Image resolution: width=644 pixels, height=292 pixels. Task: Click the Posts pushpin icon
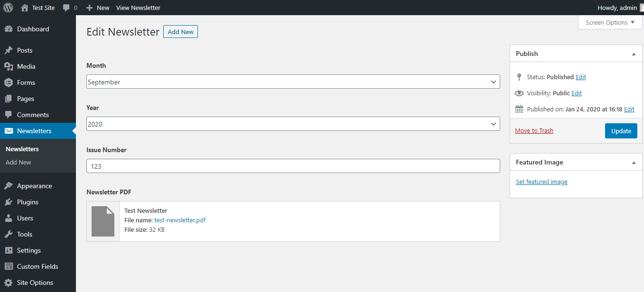(x=8, y=50)
